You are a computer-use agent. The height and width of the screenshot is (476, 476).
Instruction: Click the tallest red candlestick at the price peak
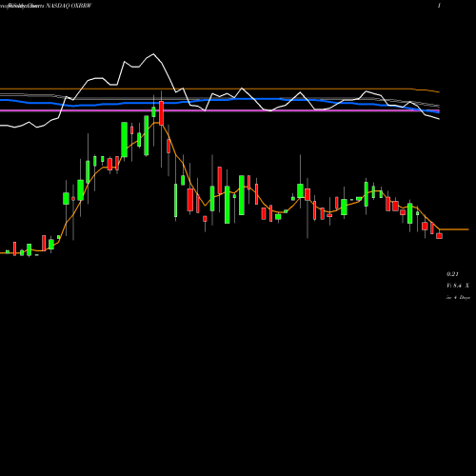pos(161,113)
